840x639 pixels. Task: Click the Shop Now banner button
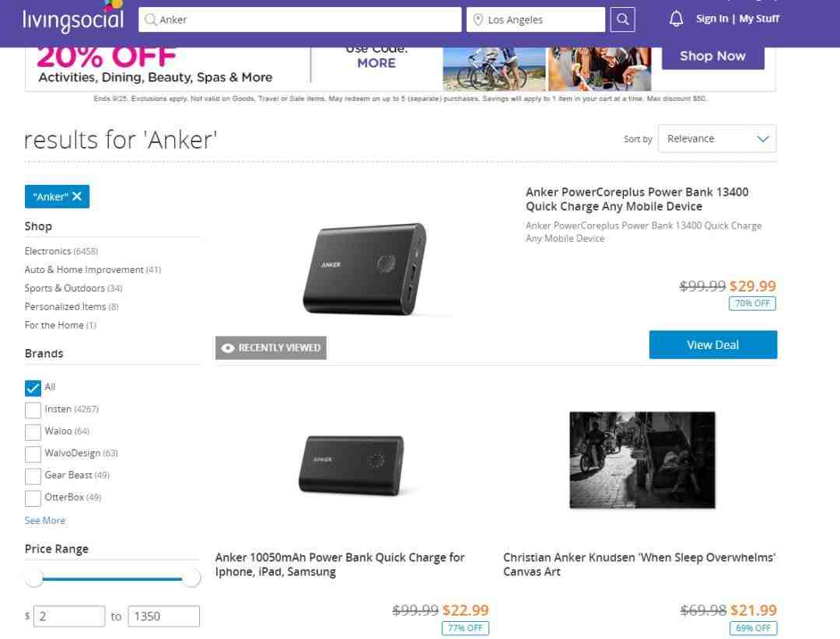click(x=712, y=56)
